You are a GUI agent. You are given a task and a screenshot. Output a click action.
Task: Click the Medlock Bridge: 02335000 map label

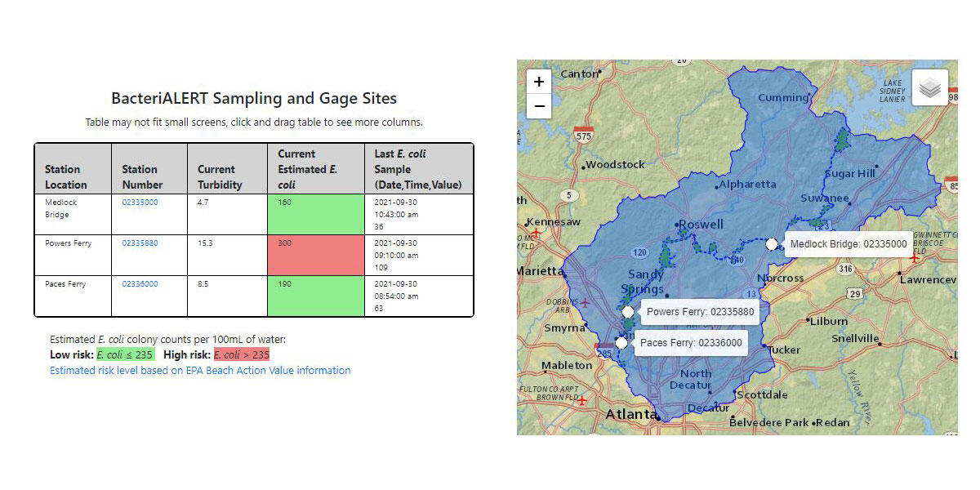coord(849,243)
